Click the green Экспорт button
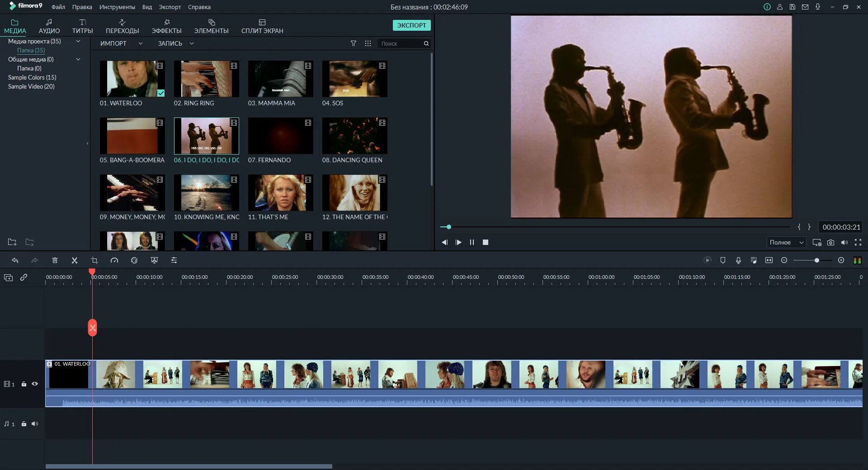The height and width of the screenshot is (470, 868). click(411, 25)
